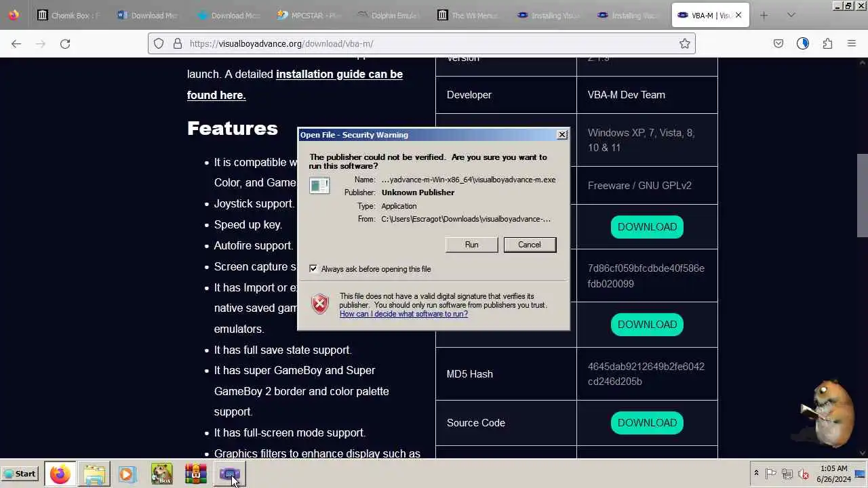
Task: Open the installation guide can be found here link
Action: click(x=295, y=85)
